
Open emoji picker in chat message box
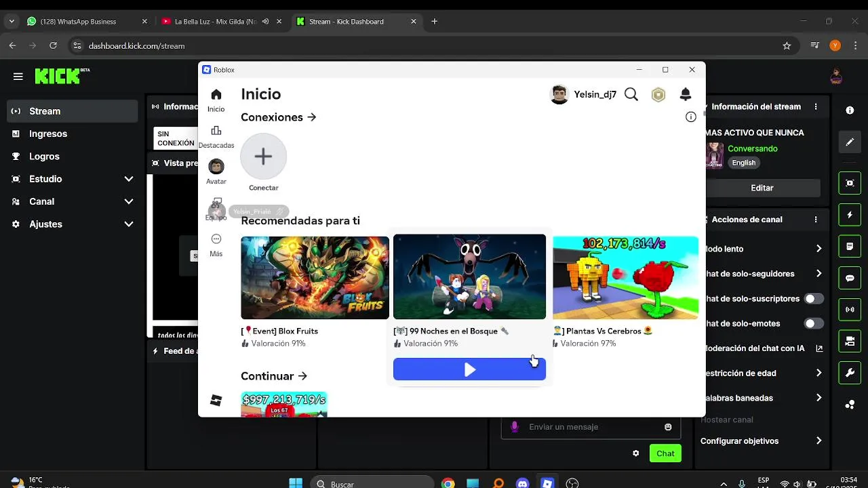pos(668,427)
